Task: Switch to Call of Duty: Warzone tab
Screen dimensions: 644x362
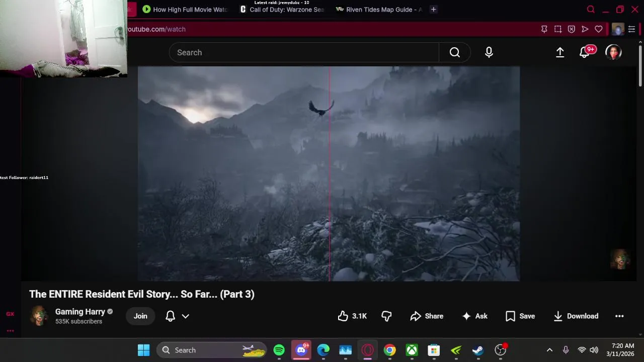Action: (282, 10)
